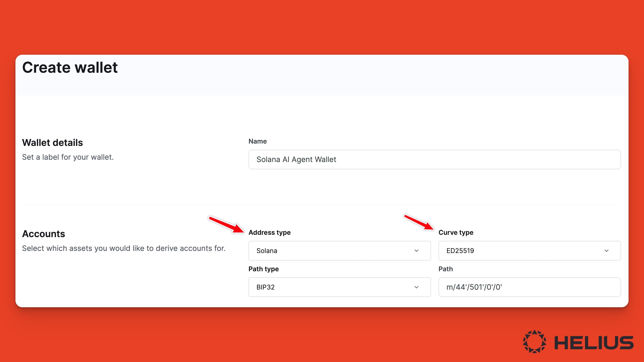
Task: Click 'Set a label for your wallet' text
Action: (68, 157)
